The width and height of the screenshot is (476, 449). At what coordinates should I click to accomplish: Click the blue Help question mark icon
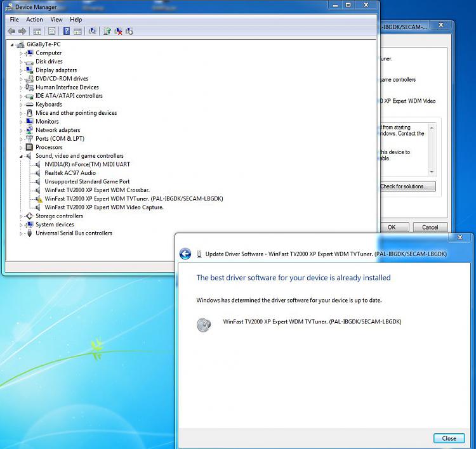67,31
